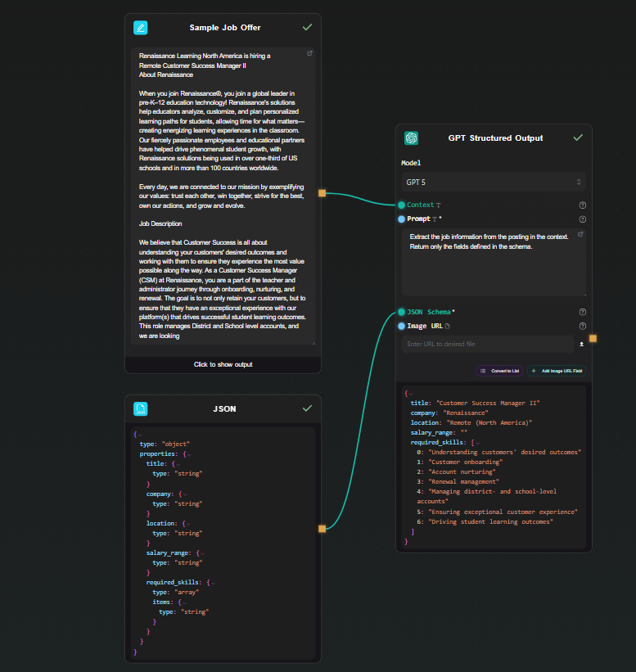Click the text type icon next to Prompt
636x672 pixels.
[435, 219]
